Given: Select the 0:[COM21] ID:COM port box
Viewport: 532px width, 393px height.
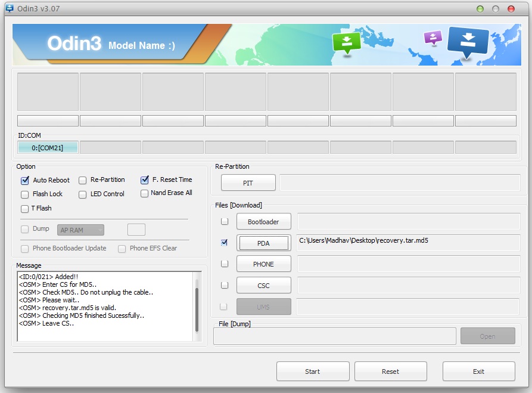Looking at the screenshot, I should [48, 147].
